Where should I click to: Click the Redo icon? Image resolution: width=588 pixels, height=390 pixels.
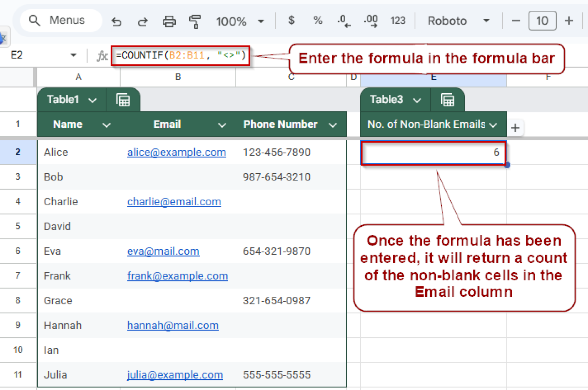coord(142,21)
